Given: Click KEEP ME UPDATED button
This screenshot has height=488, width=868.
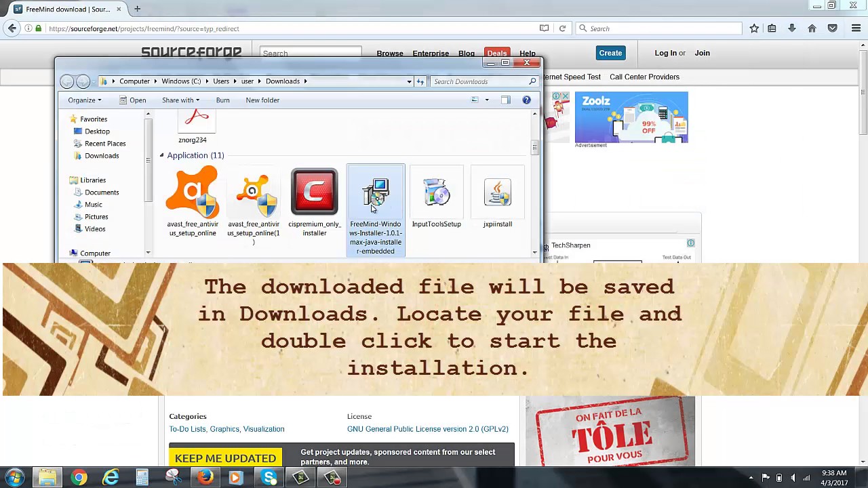Looking at the screenshot, I should (x=225, y=458).
